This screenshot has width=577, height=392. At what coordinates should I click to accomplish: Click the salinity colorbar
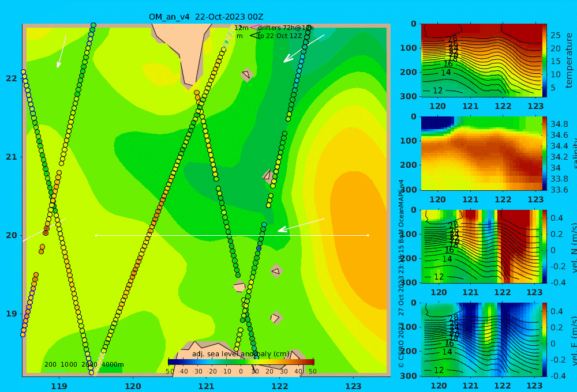click(545, 153)
